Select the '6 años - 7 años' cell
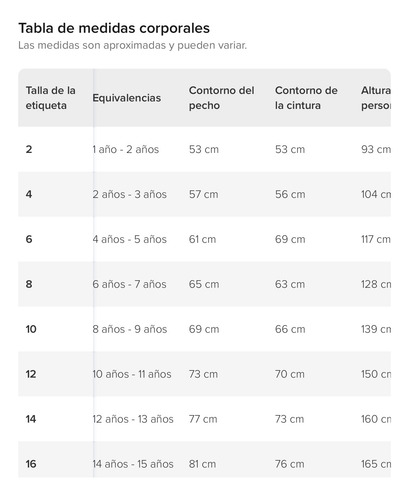This screenshot has width=409, height=500. pos(129,284)
